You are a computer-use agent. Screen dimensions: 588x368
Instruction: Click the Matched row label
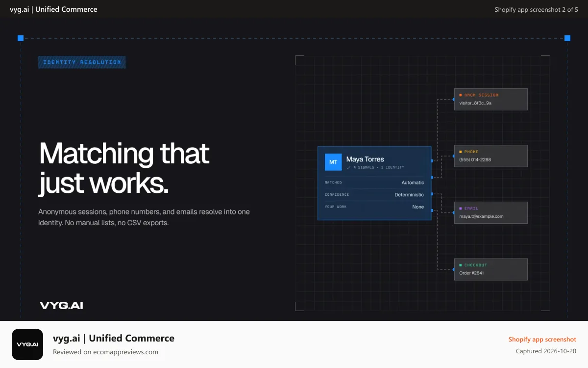pos(333,183)
